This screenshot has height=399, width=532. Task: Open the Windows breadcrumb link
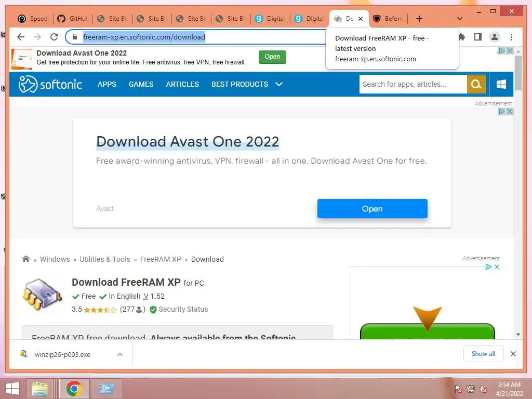click(55, 259)
